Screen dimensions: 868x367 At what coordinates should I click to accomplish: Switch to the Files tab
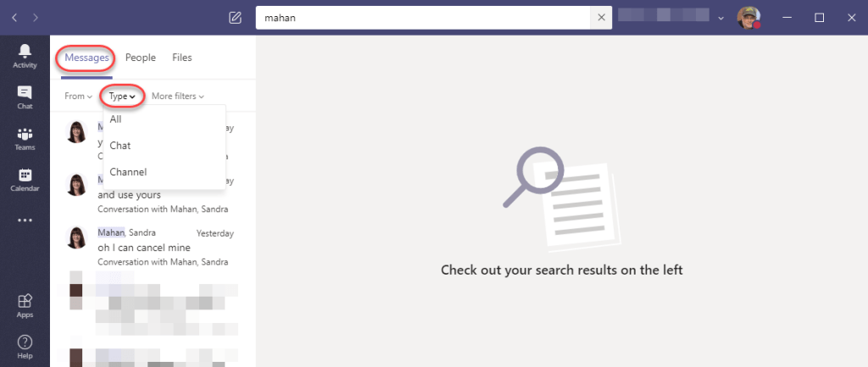point(182,58)
